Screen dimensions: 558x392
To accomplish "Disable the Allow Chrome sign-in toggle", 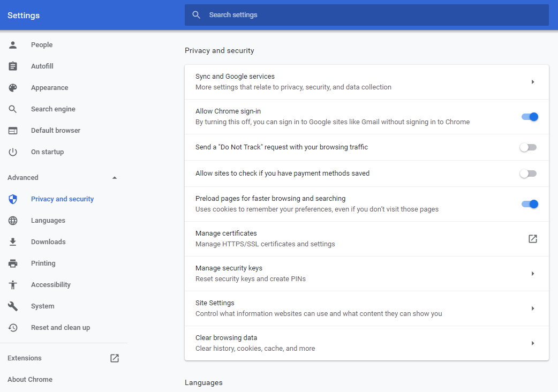I will click(530, 117).
